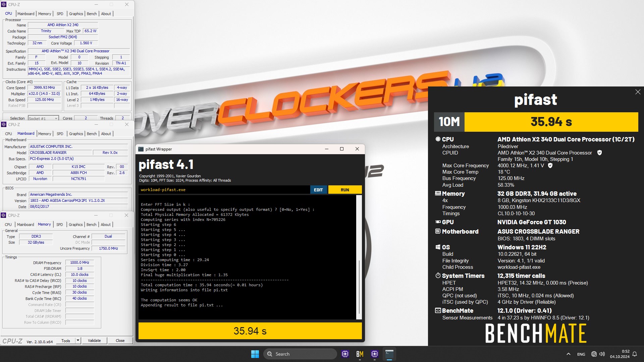Select CPU tab in Mainboard CPU-Z window

pos(8,134)
